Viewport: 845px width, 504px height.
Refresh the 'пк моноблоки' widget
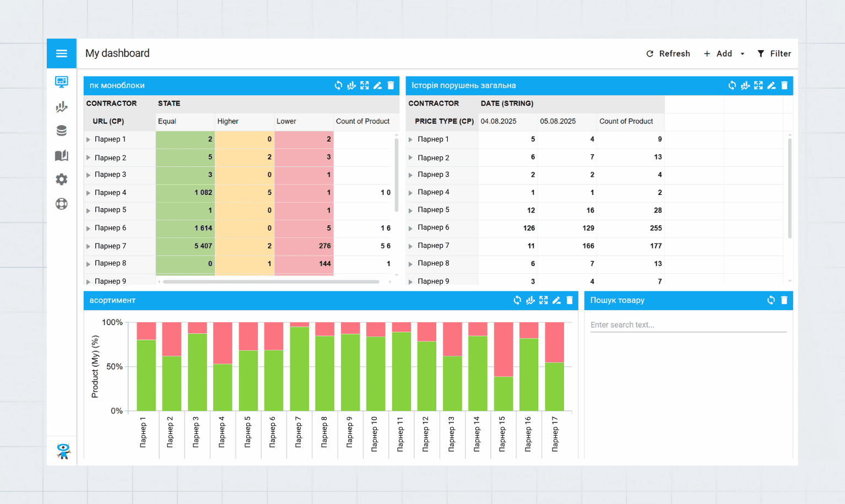click(x=338, y=85)
